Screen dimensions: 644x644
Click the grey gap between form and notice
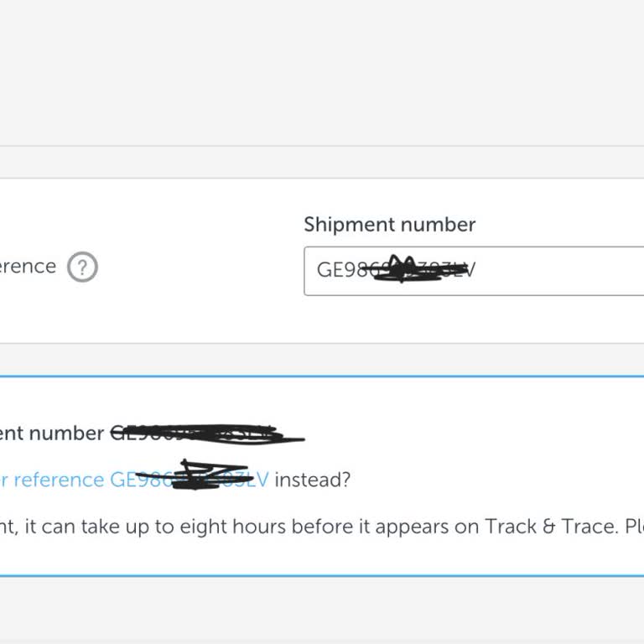[x=322, y=361]
